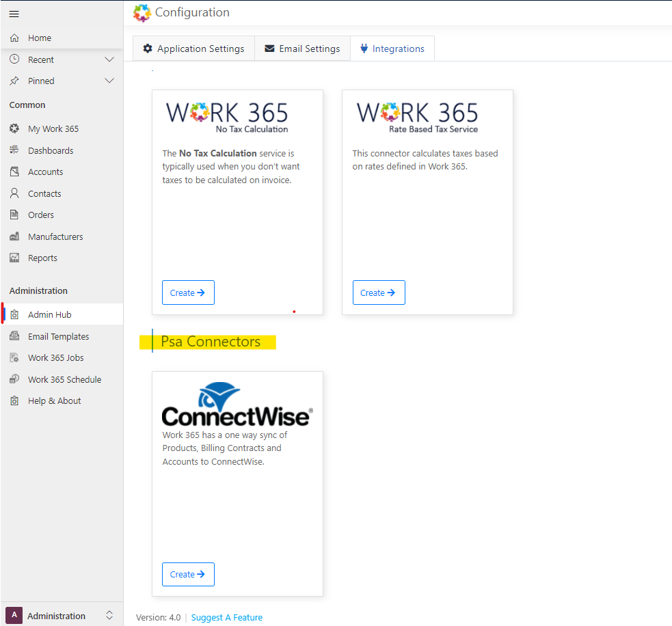Open Manufacturers page
The width and height of the screenshot is (672, 626).
click(62, 236)
